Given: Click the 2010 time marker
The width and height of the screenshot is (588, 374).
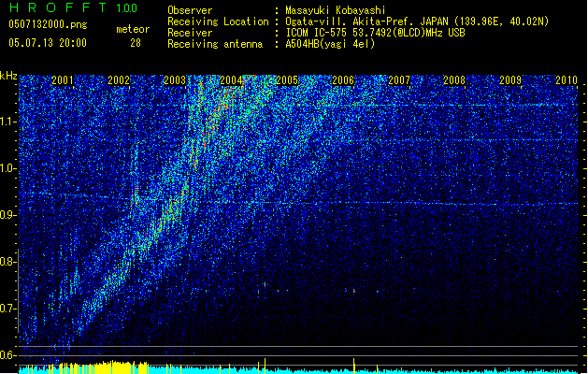Looking at the screenshot, I should point(566,79).
